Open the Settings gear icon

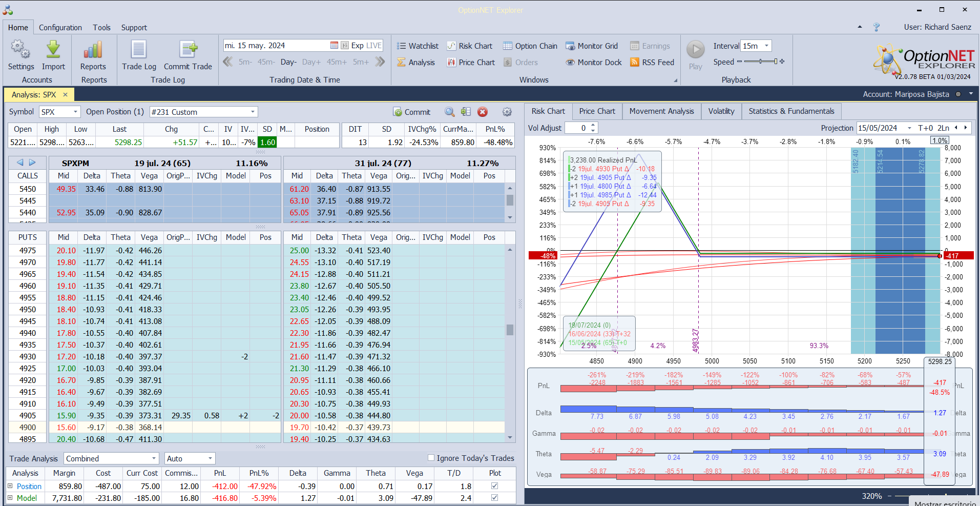[x=20, y=50]
